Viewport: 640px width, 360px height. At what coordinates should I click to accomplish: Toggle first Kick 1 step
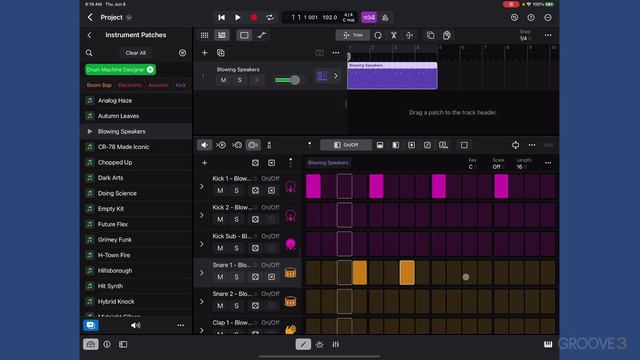click(313, 186)
